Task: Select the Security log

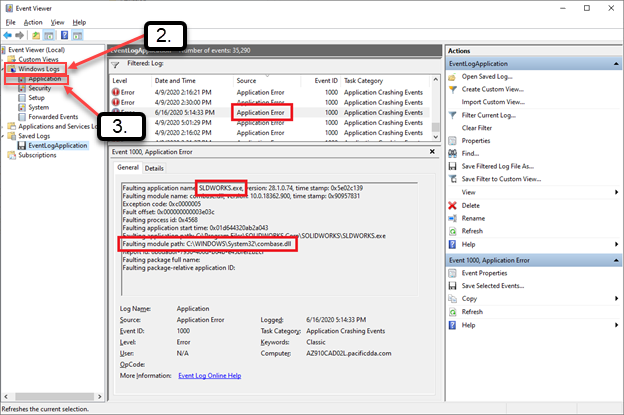Action: (39, 88)
